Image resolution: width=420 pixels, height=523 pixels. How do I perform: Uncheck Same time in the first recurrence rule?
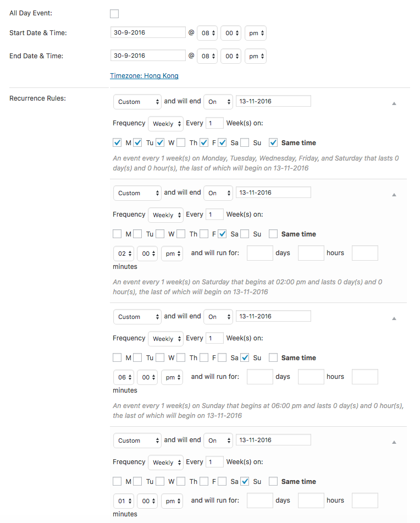(273, 142)
